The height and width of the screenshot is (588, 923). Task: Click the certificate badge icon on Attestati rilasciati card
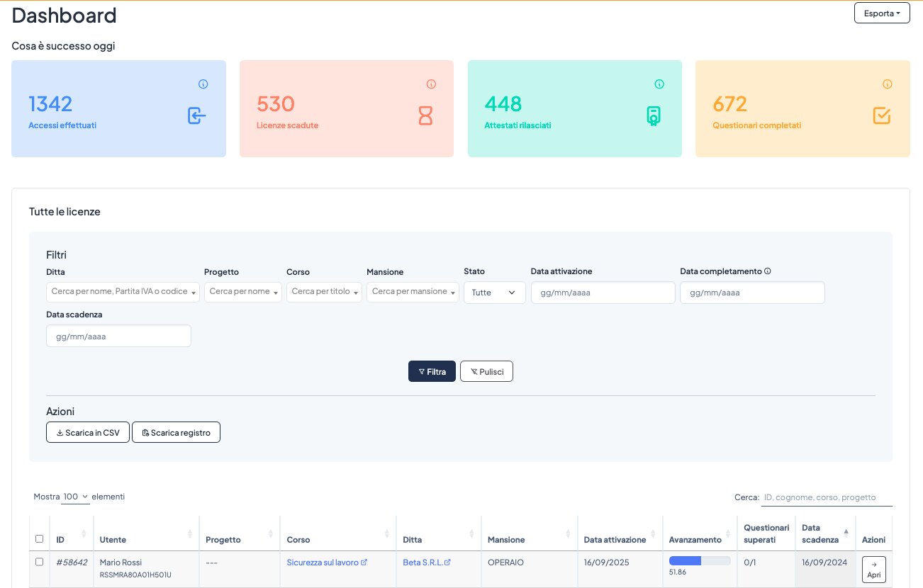654,116
